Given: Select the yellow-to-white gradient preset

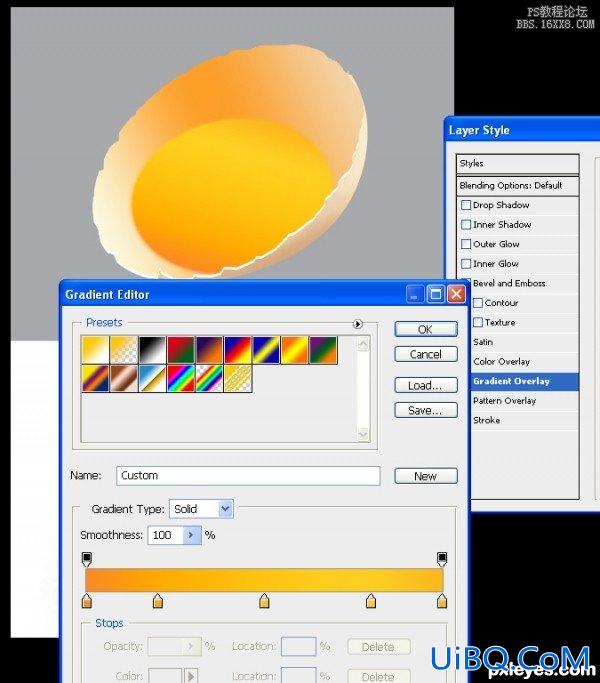Looking at the screenshot, I should pos(95,350).
